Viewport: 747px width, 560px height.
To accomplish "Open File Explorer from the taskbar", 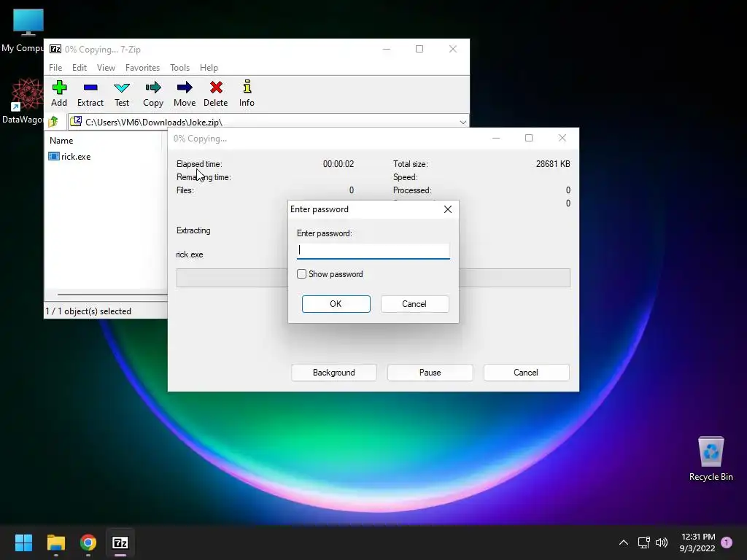I will [55, 542].
